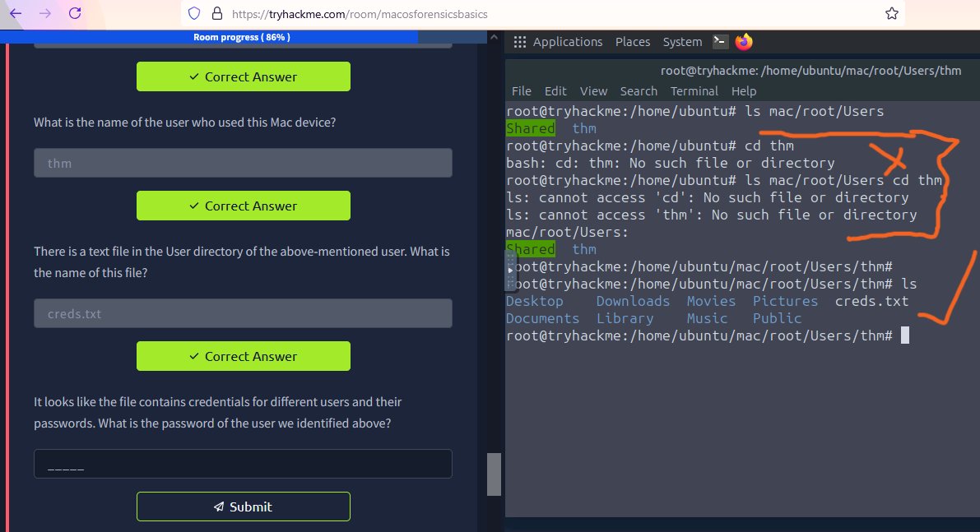Click the password answer input field
The height and width of the screenshot is (532, 980).
[x=243, y=464]
